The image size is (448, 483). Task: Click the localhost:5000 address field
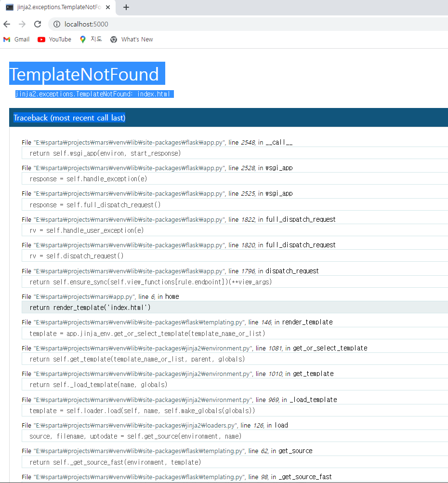[x=248, y=24]
